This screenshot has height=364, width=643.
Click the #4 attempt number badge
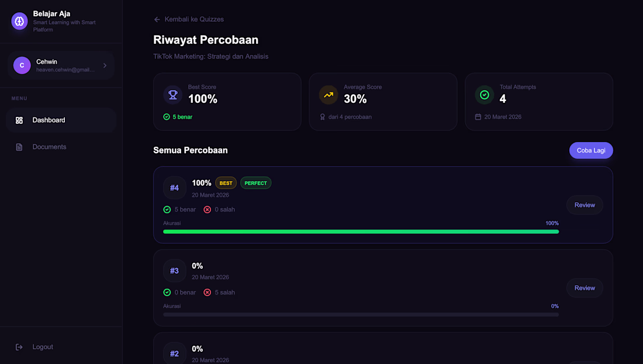pyautogui.click(x=174, y=188)
